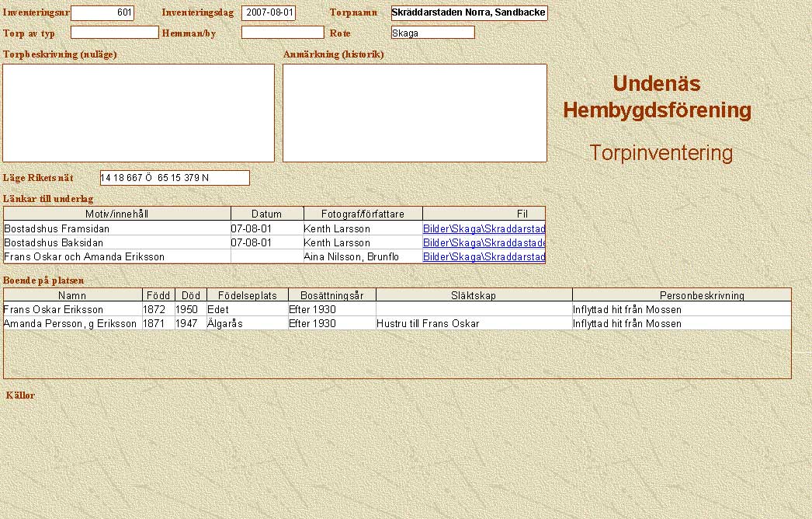Click the Torpnamn field with Skräddarstaden Norra

coord(469,13)
